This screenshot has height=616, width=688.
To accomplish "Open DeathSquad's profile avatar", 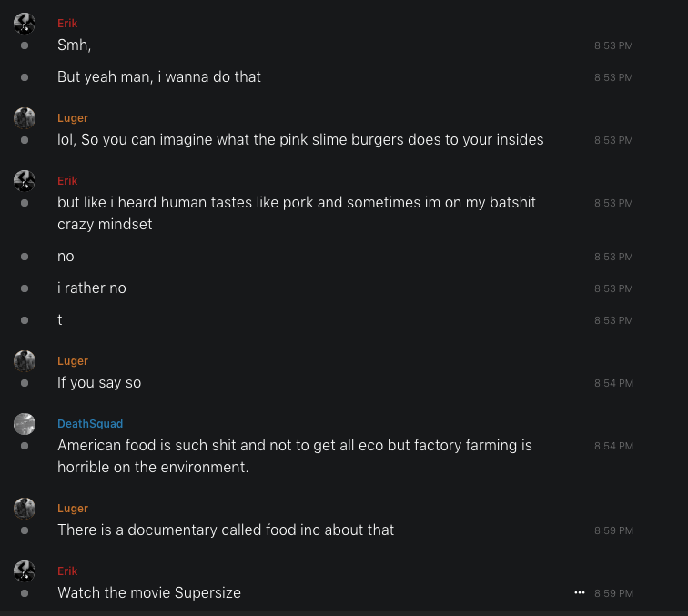I will tap(25, 423).
